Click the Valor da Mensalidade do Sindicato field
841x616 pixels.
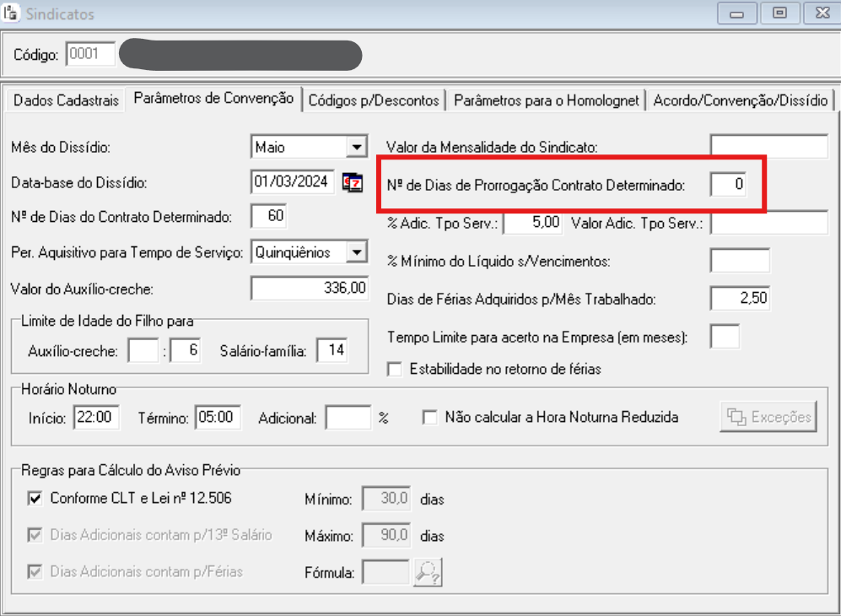[768, 147]
